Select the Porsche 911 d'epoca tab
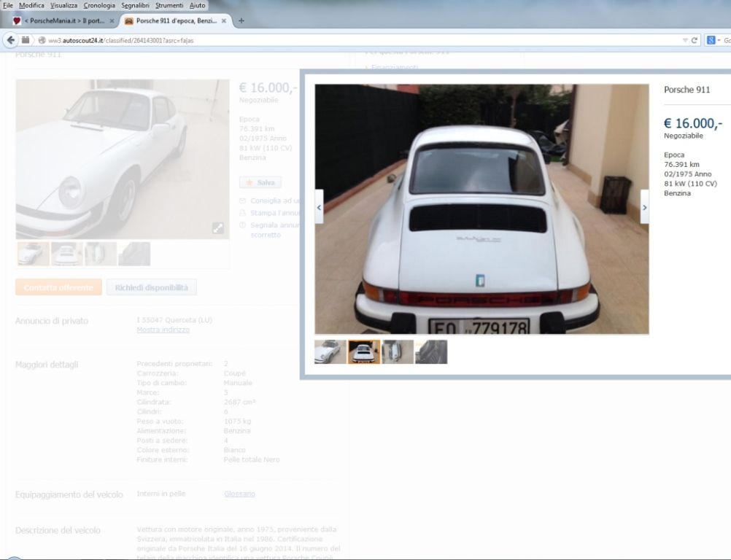 click(175, 21)
